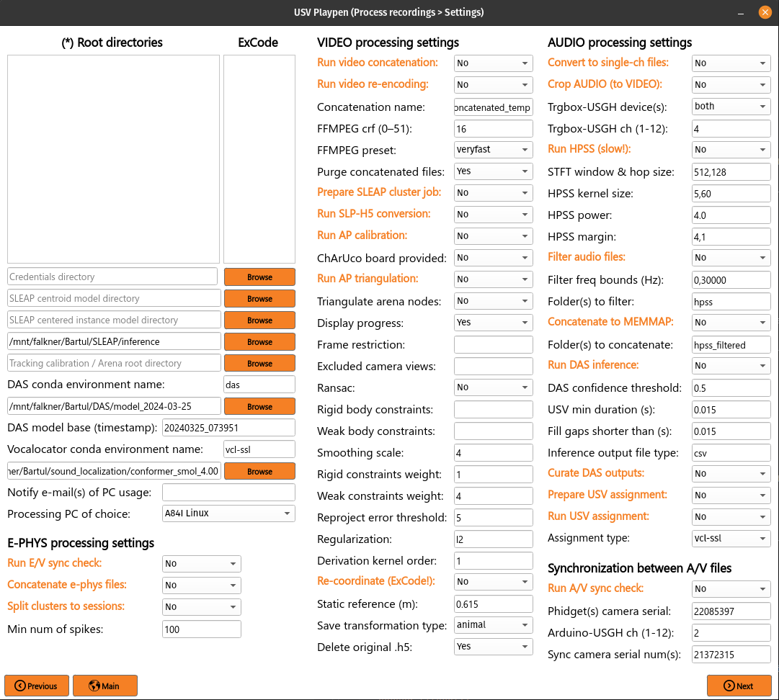Open Run AP calibration dropdown
Screen dimensions: 779x700
[x=493, y=235]
